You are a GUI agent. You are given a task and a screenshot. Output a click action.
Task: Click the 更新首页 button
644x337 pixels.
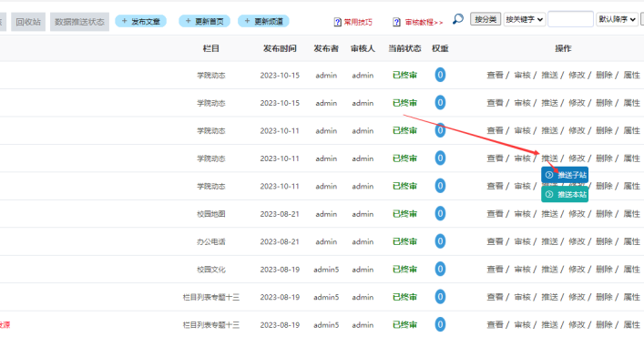tap(205, 21)
